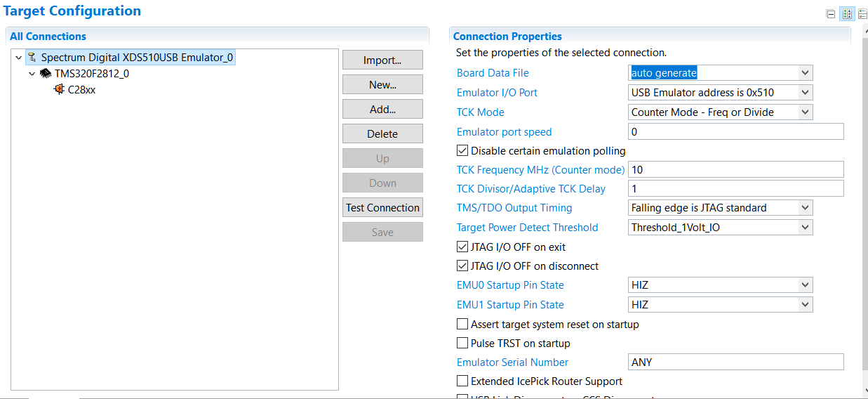This screenshot has height=399, width=868.
Task: Select the two-column layout icon
Action: pyautogui.click(x=846, y=13)
